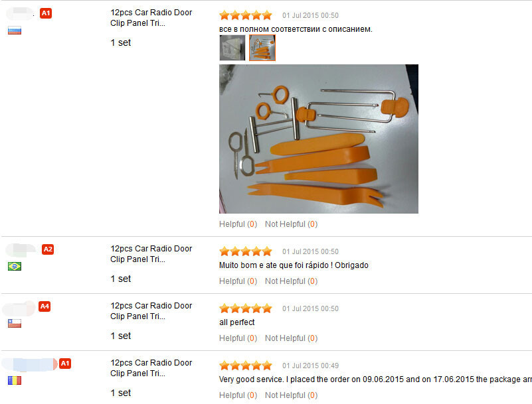Click the five-star rating of the Russian review

click(246, 15)
